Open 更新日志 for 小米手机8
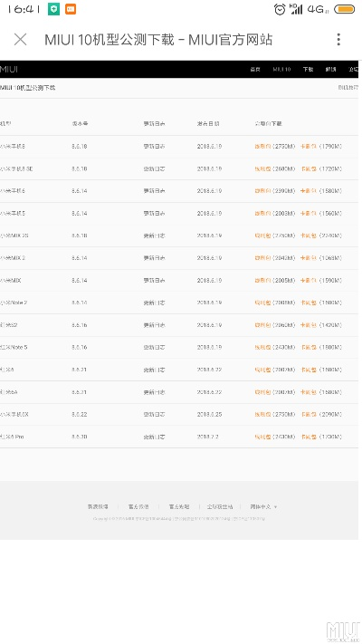The image size is (362, 644). (155, 146)
